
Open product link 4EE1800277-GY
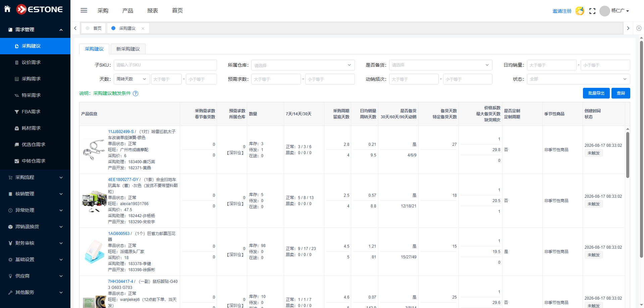(123, 180)
